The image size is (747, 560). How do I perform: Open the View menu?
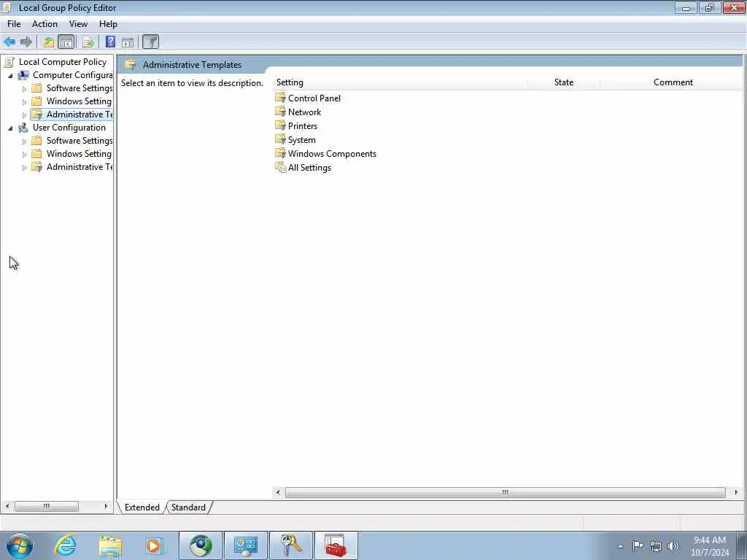(x=78, y=24)
